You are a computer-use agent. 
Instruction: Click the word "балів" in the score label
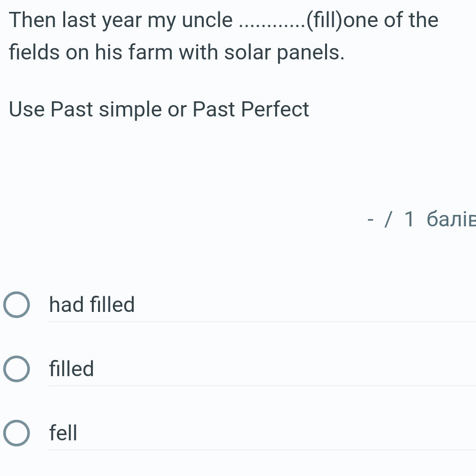pyautogui.click(x=450, y=219)
